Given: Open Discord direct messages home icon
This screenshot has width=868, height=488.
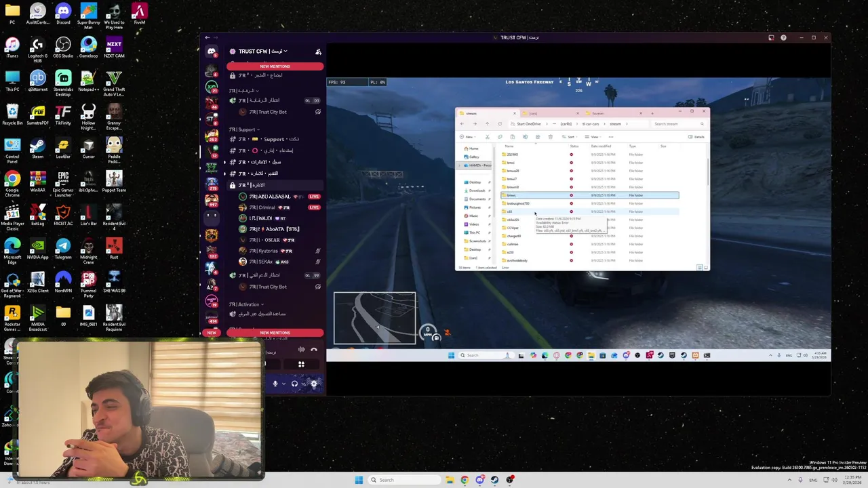Looking at the screenshot, I should pos(212,52).
